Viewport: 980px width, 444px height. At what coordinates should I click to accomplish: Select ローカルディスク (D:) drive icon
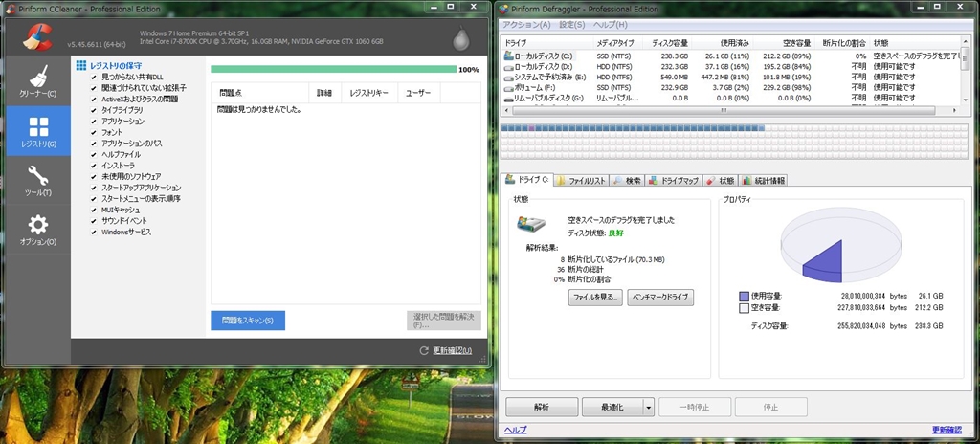509,66
